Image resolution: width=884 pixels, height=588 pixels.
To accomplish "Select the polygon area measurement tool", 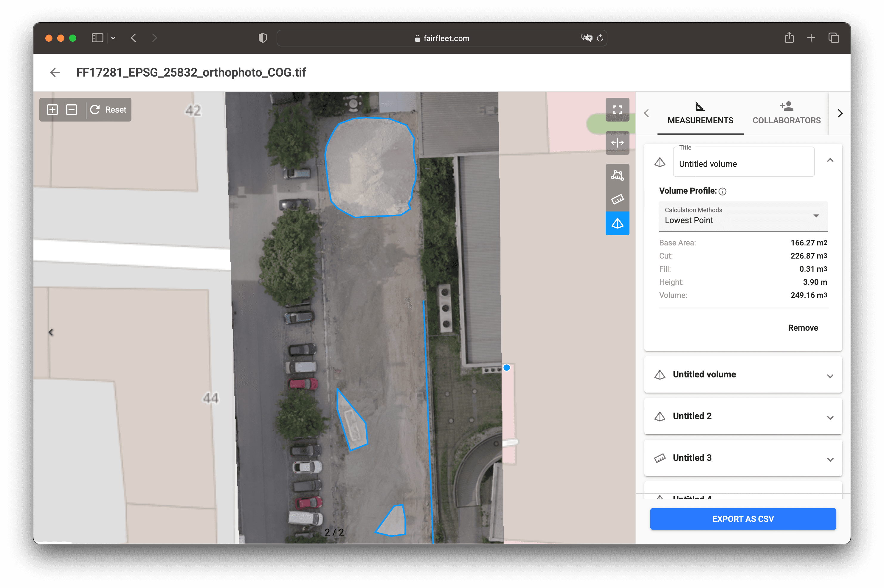I will (617, 175).
